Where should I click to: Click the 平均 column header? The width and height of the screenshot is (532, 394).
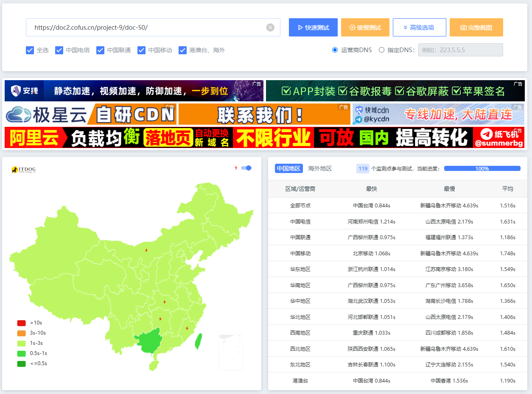click(508, 189)
